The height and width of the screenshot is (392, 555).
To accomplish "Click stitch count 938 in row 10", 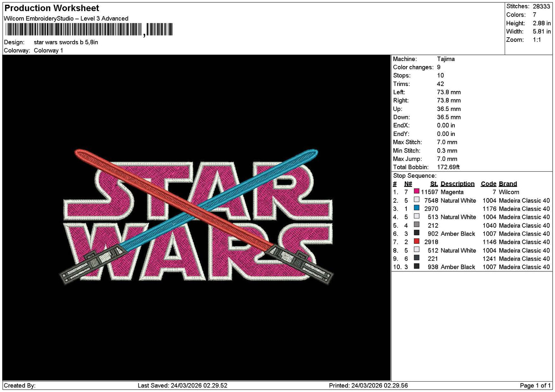I will click(433, 267).
